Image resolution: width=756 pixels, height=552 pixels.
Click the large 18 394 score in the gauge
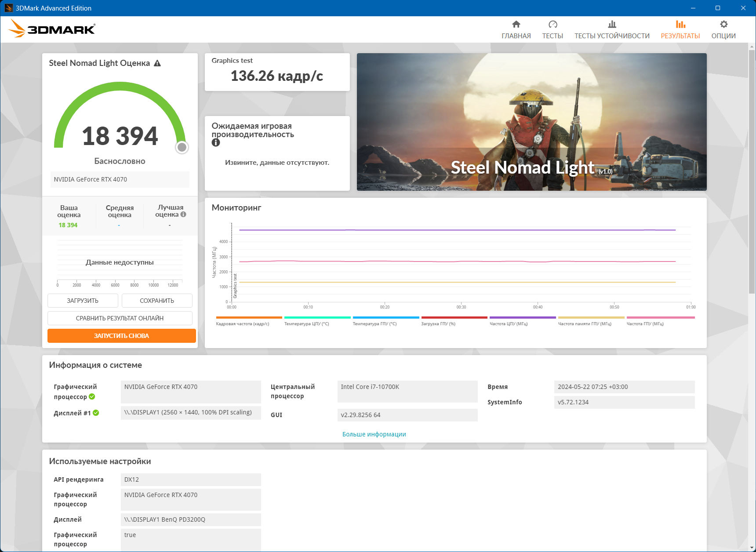coord(120,136)
